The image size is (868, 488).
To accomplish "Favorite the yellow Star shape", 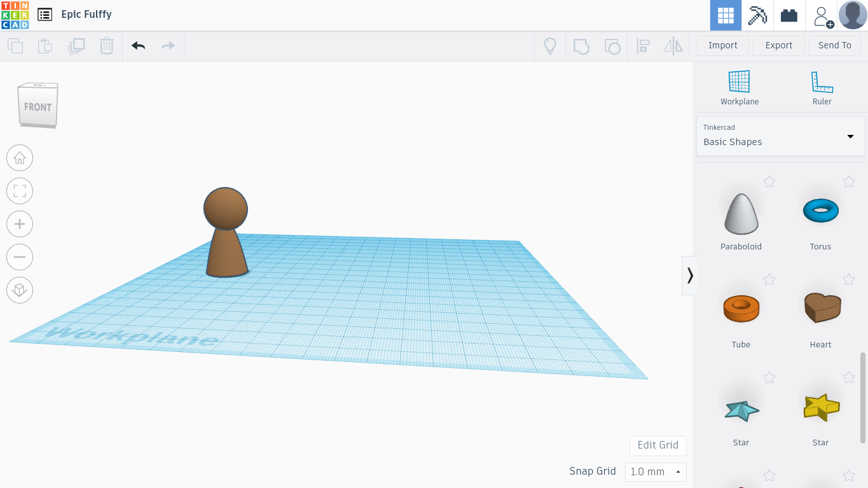I will click(x=849, y=377).
